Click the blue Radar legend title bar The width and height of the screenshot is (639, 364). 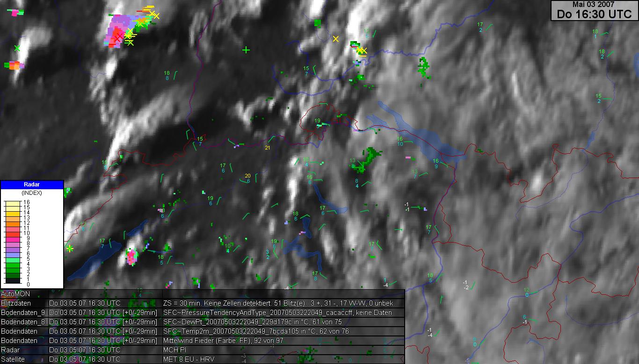click(x=32, y=185)
